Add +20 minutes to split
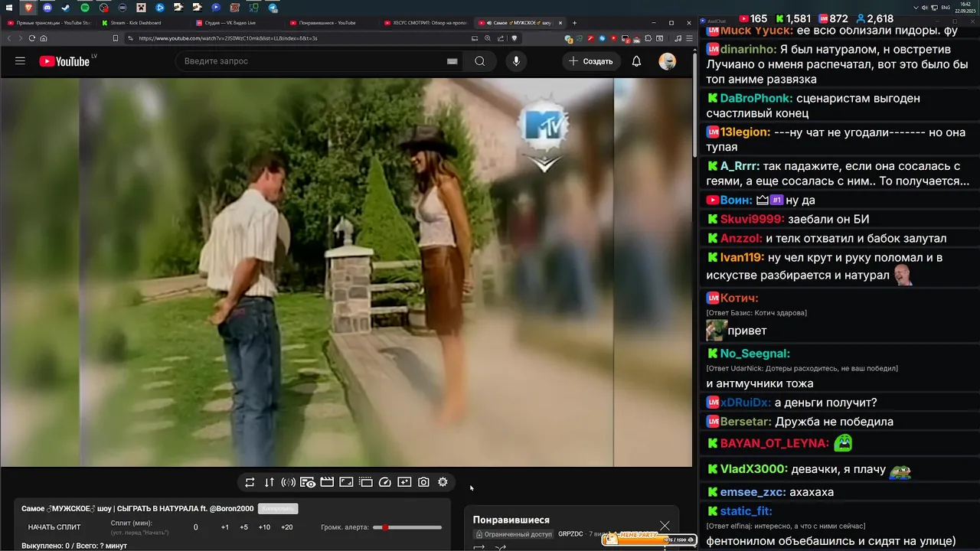 coord(286,527)
